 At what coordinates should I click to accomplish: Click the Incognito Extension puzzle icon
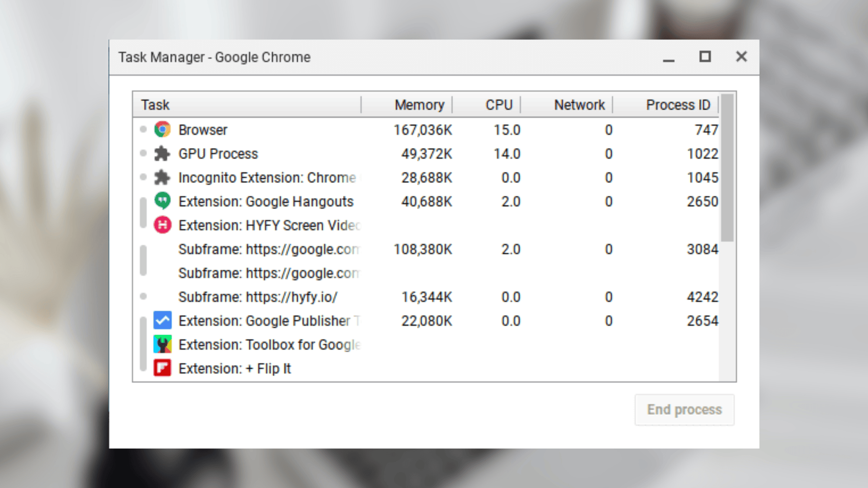[x=162, y=177]
